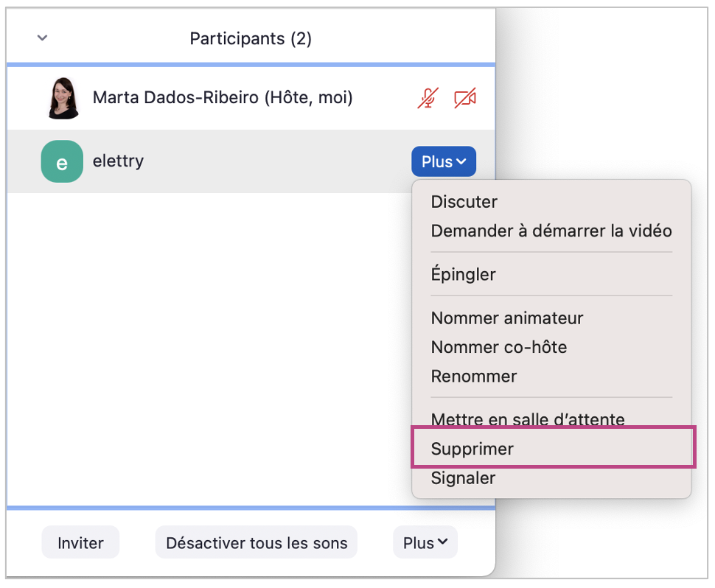
Task: Click the Participants (2) panel title
Action: pyautogui.click(x=251, y=38)
